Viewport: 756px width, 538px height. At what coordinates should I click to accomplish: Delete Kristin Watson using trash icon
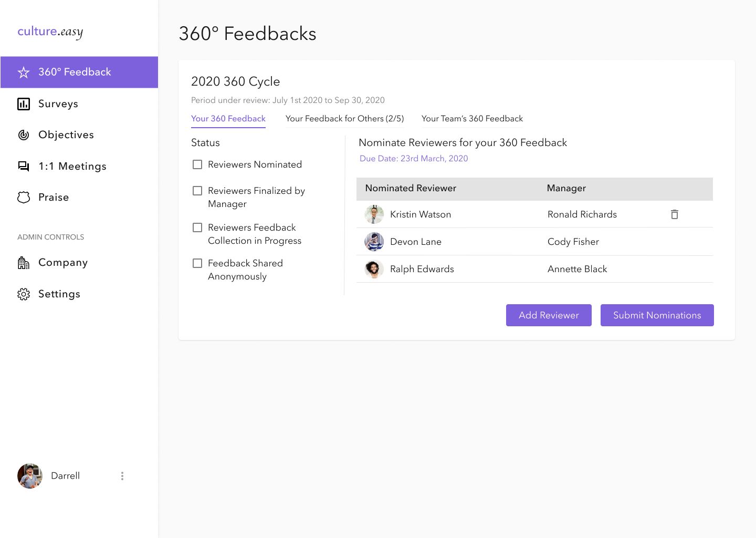pos(675,214)
